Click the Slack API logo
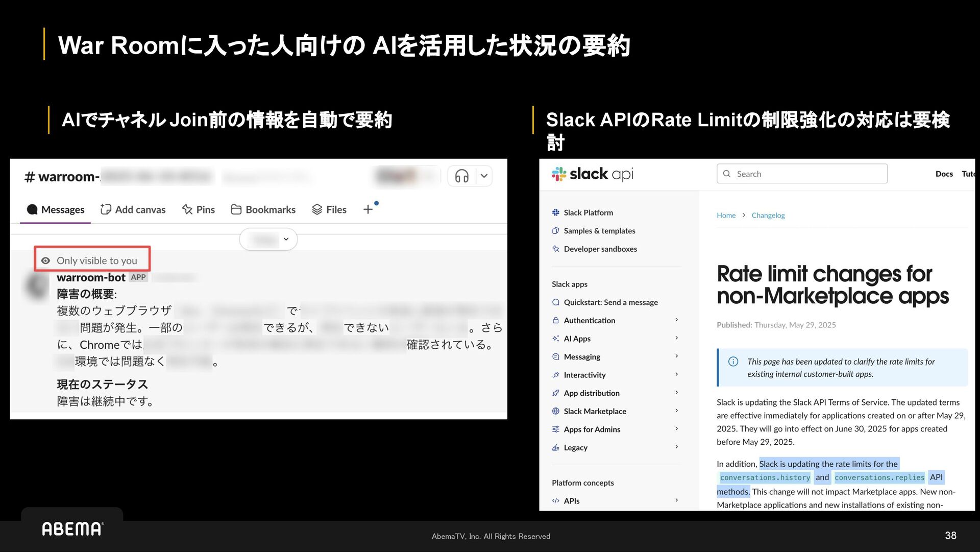Screen dimensions: 980x552 pyautogui.click(x=592, y=174)
